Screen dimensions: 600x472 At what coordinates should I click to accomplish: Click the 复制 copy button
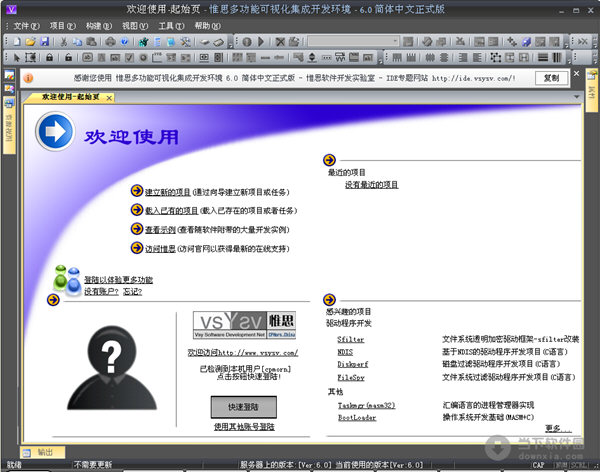click(551, 78)
